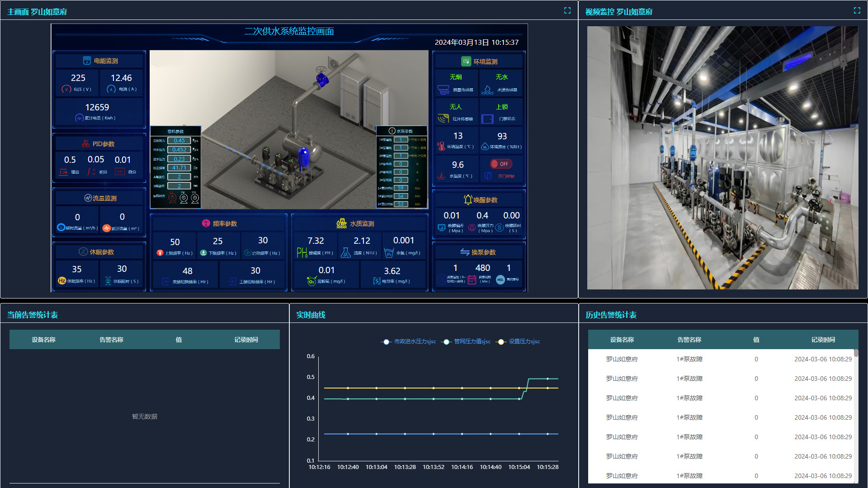The width and height of the screenshot is (868, 488).
Task: Click the red pump status icon
Action: (x=172, y=197)
